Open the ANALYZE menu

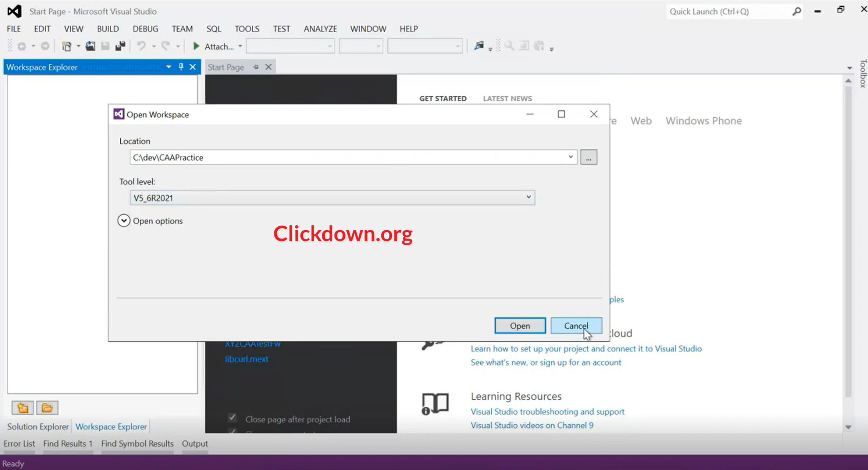320,28
